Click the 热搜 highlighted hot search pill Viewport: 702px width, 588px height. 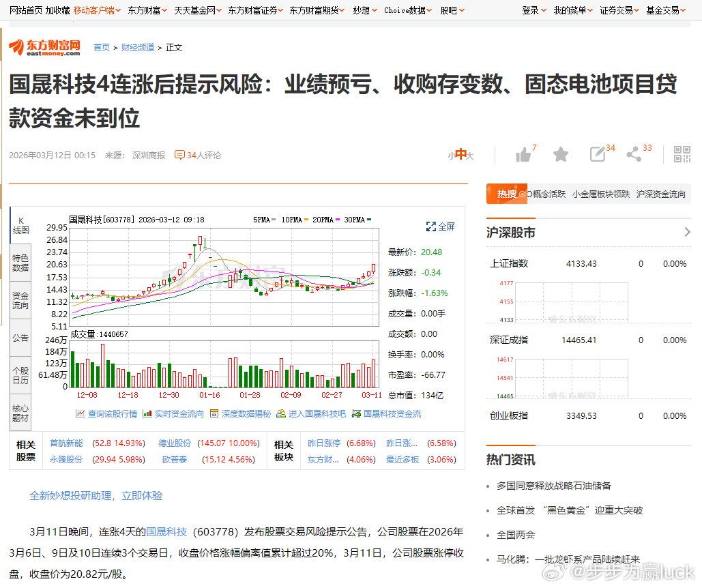pos(506,193)
